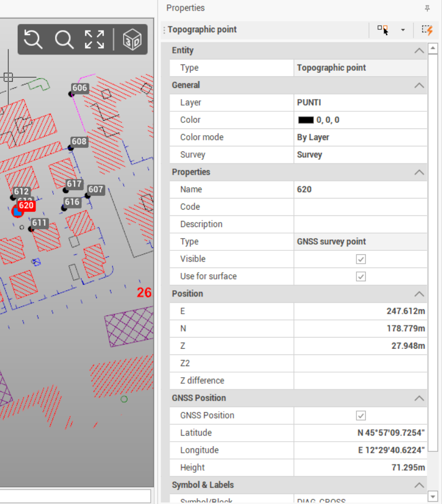This screenshot has height=504, width=442.
Task: Click the black color swatch
Action: coord(306,120)
